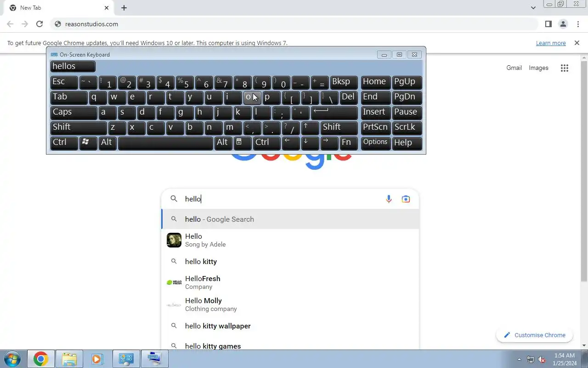Open the Gmail link
The width and height of the screenshot is (588, 368).
pos(514,68)
